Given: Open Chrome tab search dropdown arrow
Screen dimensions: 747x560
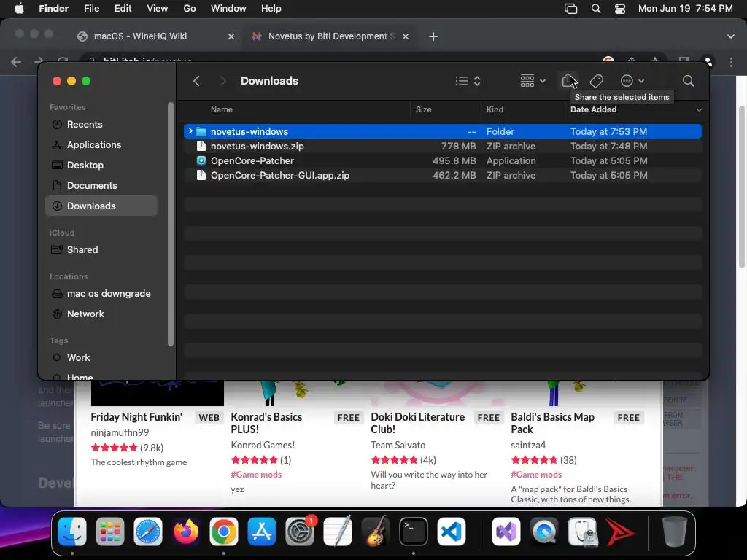Looking at the screenshot, I should 731,36.
